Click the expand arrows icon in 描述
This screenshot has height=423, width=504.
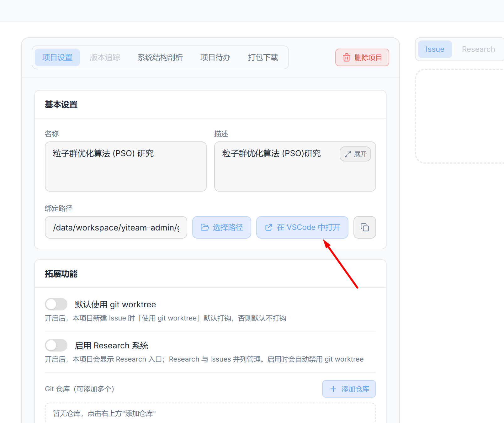tap(347, 154)
